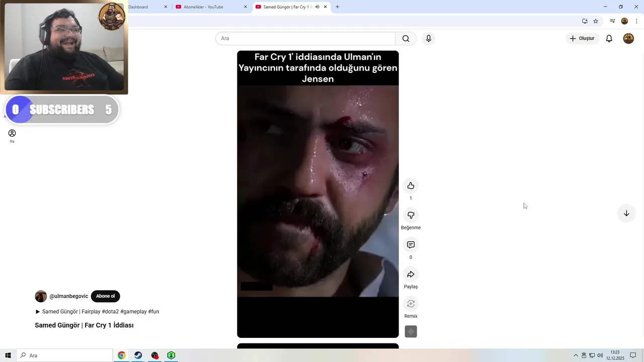Open the Chrome profile avatar in toolbar
The image size is (644, 362).
(x=624, y=21)
